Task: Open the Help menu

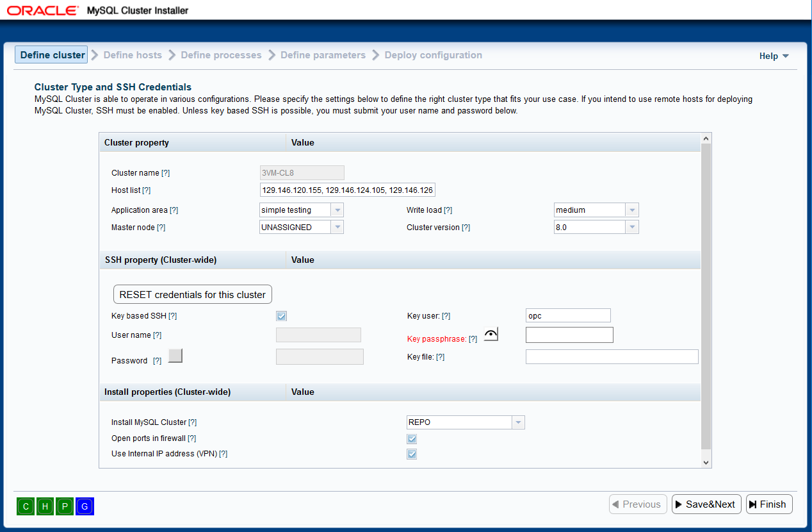Action: [x=774, y=56]
